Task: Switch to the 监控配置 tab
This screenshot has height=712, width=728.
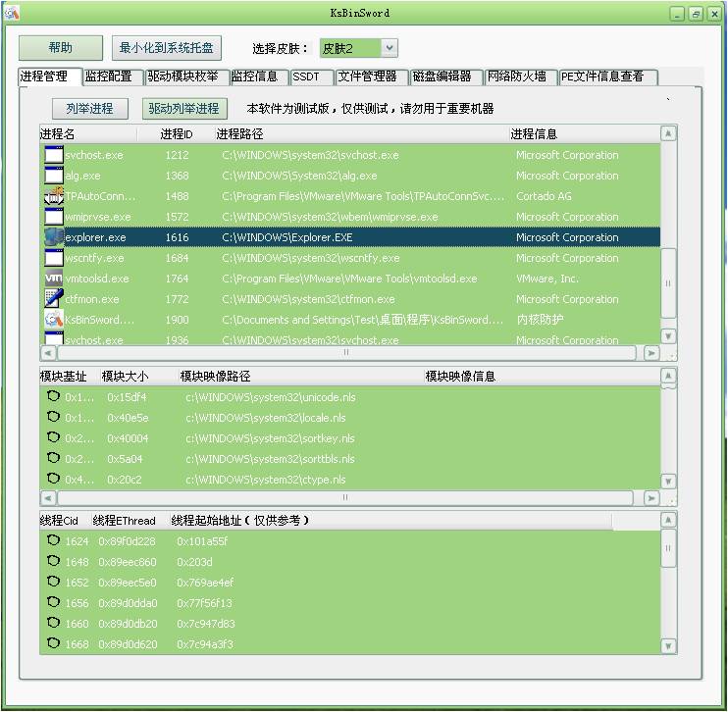Action: tap(113, 76)
